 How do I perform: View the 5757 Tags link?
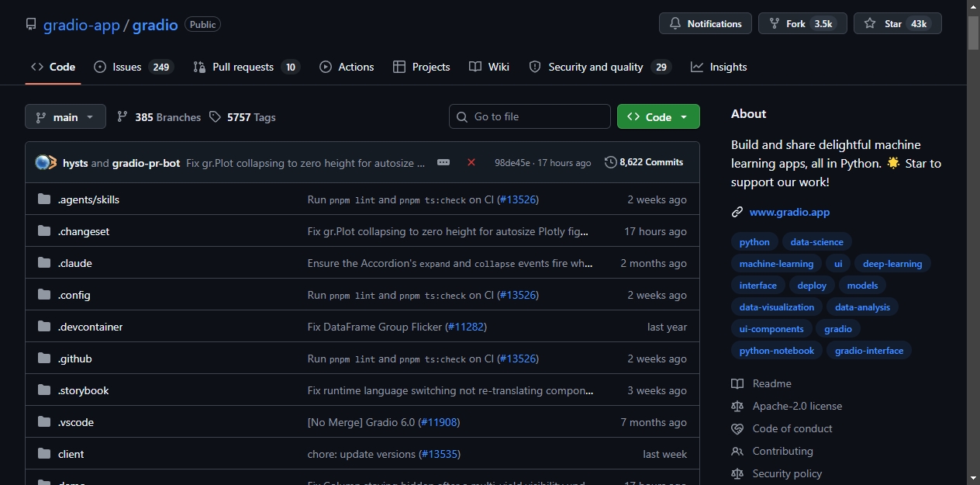coord(242,116)
